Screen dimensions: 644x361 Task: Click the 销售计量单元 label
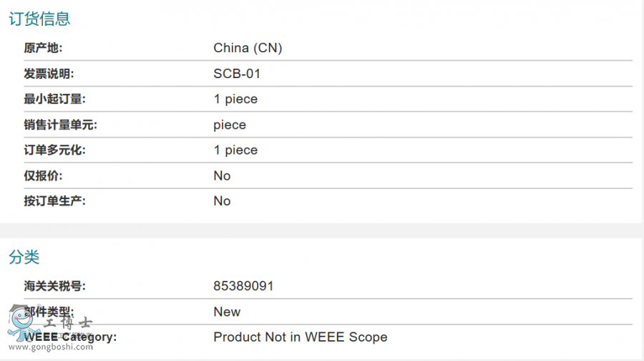point(60,125)
